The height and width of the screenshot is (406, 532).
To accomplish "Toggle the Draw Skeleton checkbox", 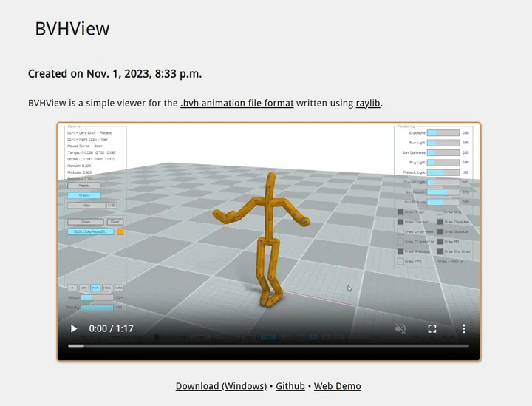I will pyautogui.click(x=440, y=231).
